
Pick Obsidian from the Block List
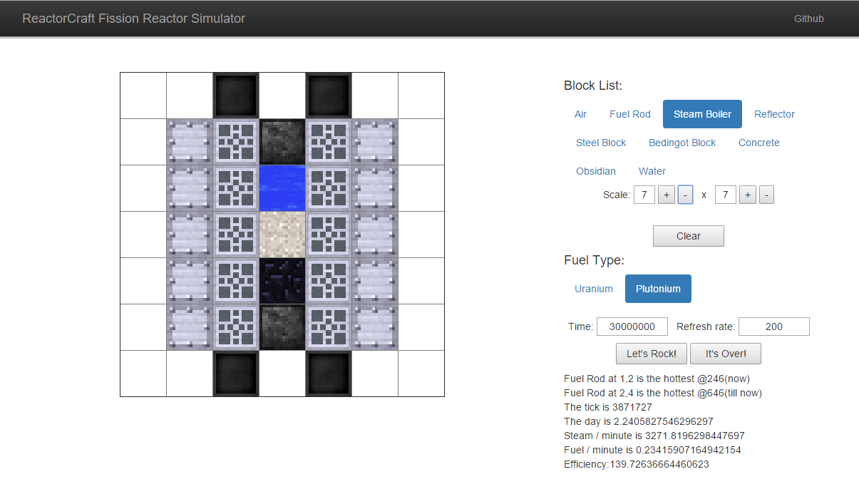click(x=596, y=171)
